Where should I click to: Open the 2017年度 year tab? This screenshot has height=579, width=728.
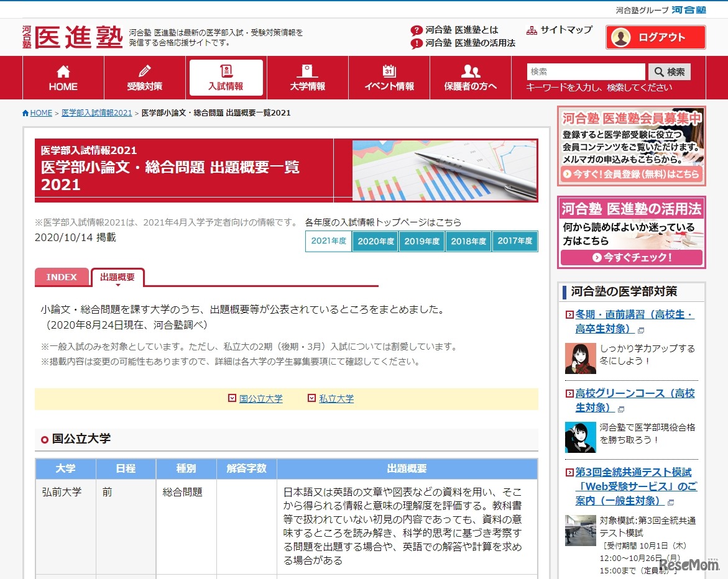515,242
